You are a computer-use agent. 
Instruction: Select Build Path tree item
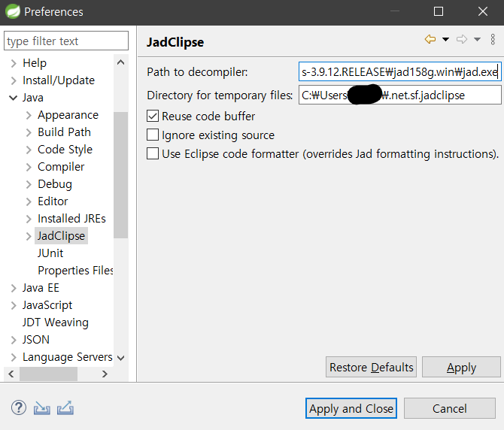tap(64, 132)
